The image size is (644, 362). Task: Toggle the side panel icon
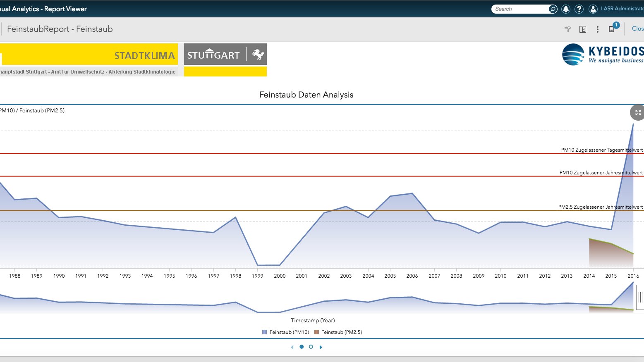pos(583,29)
